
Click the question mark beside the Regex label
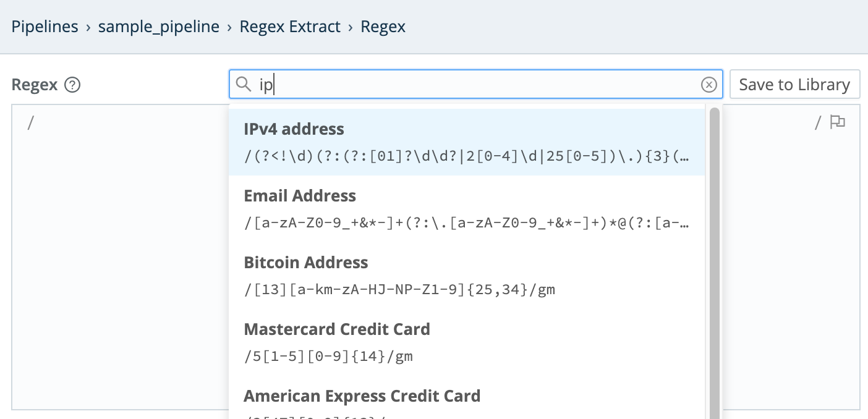[x=72, y=85]
